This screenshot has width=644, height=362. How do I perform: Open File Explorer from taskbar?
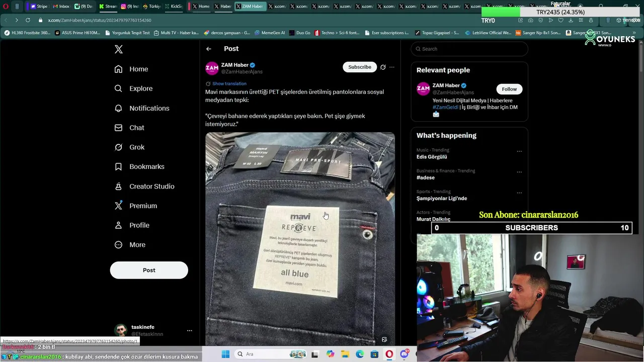(x=345, y=354)
